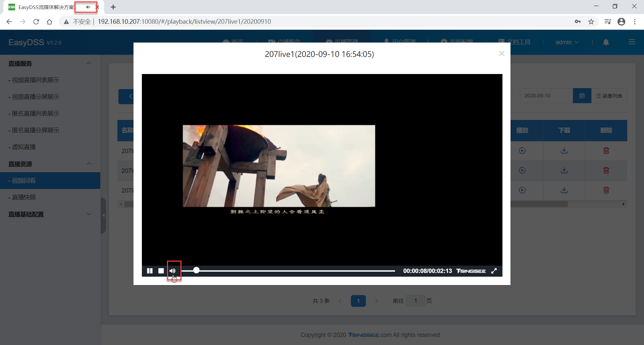Open saved passwords key icon
The image size is (644, 345).
coord(578,22)
